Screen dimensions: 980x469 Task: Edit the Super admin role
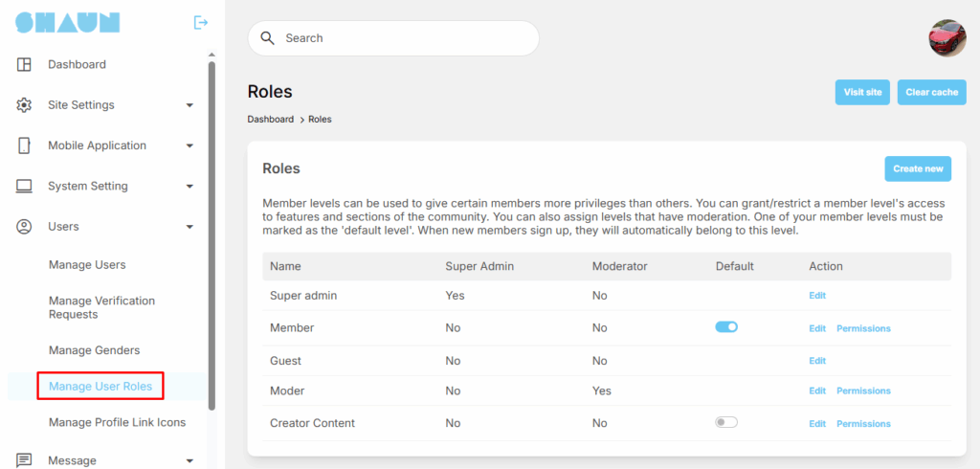click(816, 296)
